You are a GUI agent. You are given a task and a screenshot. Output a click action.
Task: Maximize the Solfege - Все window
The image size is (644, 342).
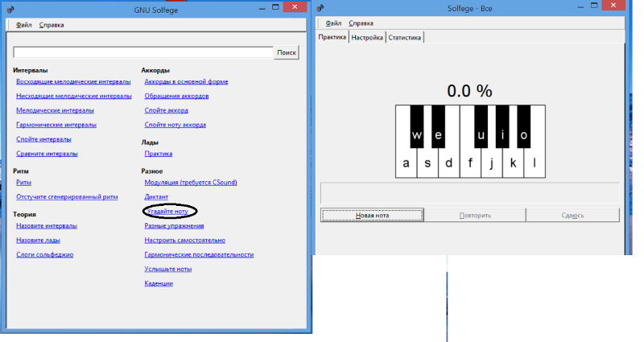[x=594, y=6]
